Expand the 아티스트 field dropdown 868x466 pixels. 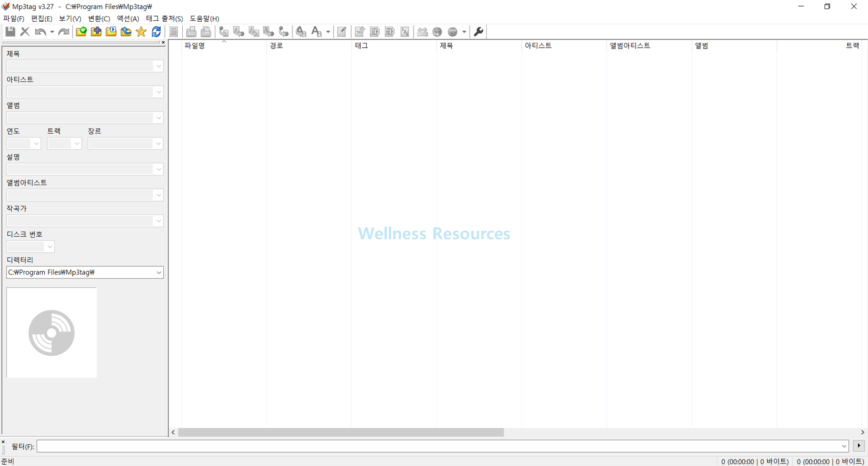click(x=158, y=92)
